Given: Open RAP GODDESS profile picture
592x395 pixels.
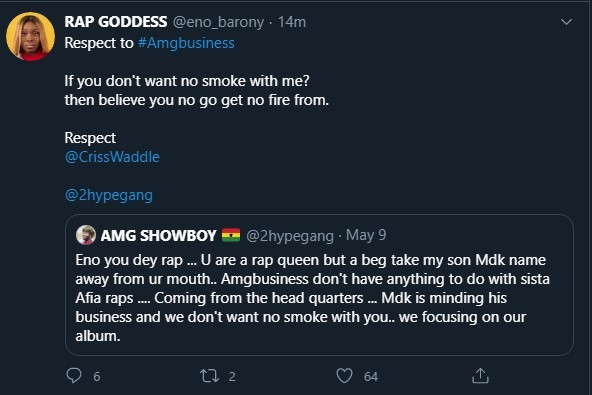Looking at the screenshot, I should coord(31,37).
